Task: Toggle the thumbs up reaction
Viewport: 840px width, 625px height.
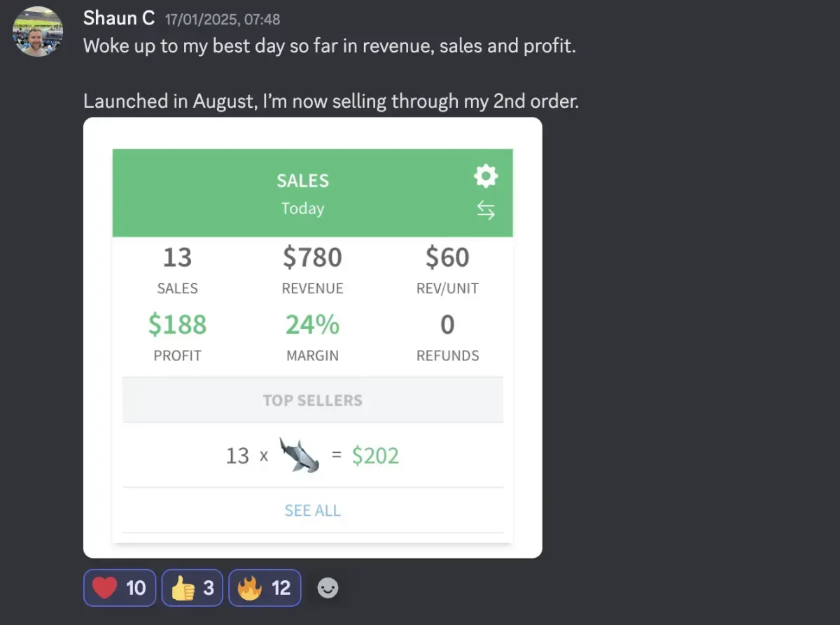Action: click(x=192, y=588)
